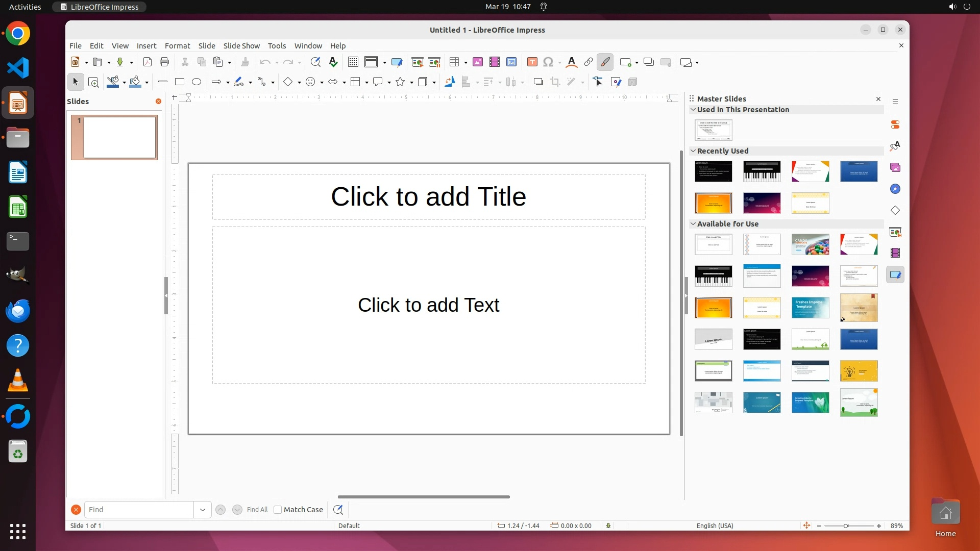980x551 pixels.
Task: Enable the Match Case checkbox
Action: [x=278, y=510]
